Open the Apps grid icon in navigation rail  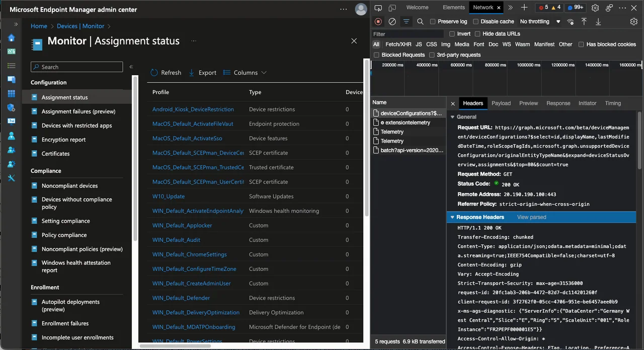pos(11,94)
